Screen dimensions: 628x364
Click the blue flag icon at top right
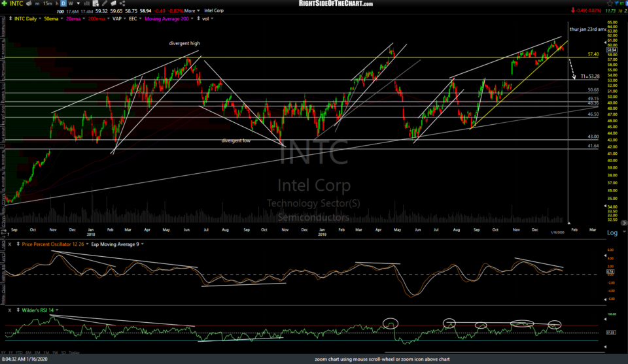coord(617,4)
